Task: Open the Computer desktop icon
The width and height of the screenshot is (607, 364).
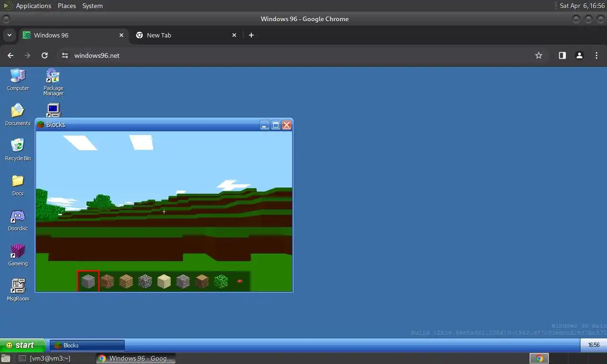Action: click(x=18, y=79)
